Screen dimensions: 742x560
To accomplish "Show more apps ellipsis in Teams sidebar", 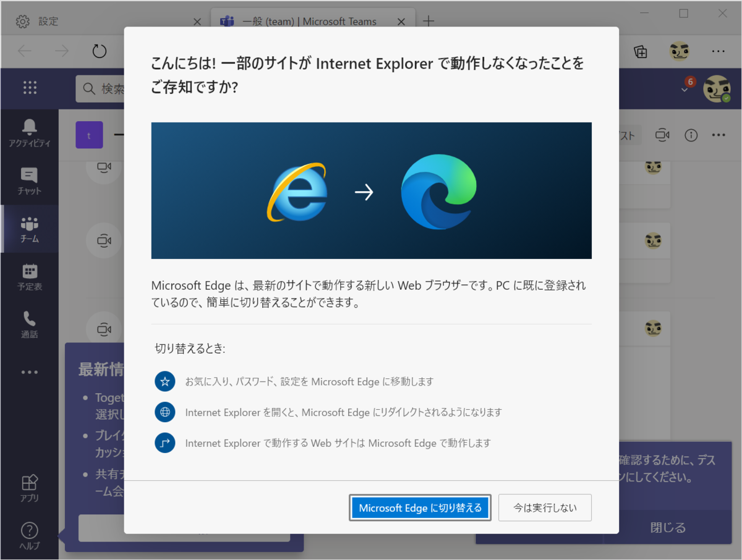I will pos(30,372).
